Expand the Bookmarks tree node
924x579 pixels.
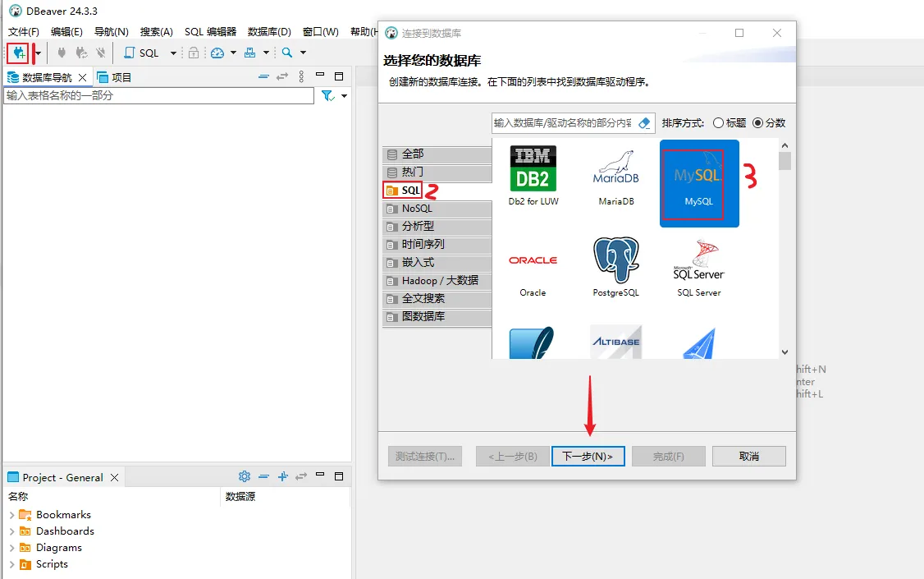click(x=11, y=515)
